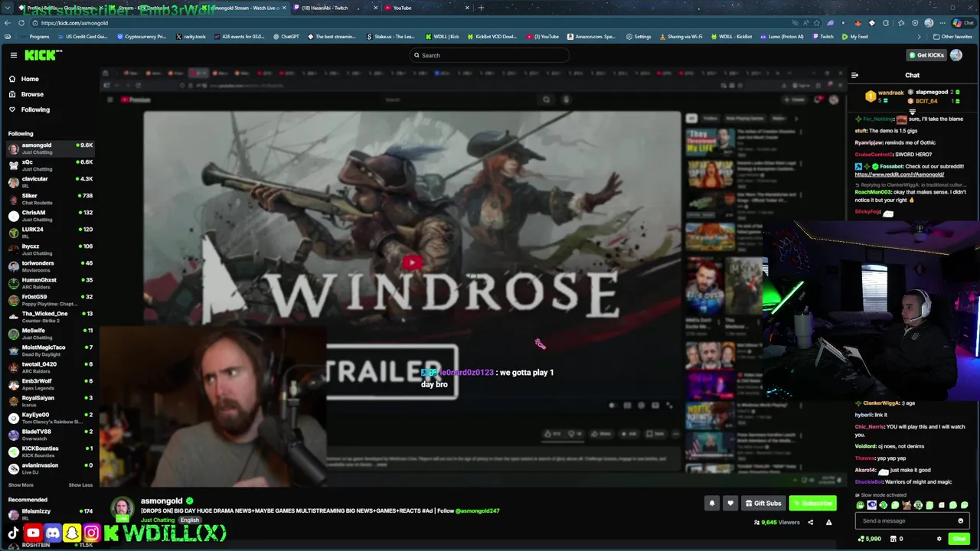
Task: Open Emb3rWolf channel in following list
Action: click(50, 384)
